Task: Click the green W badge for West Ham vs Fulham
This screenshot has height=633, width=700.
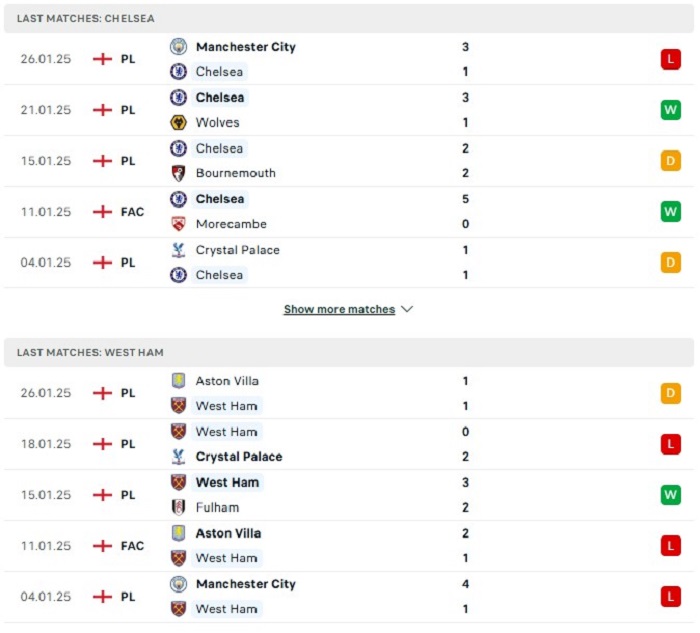Action: click(x=671, y=495)
